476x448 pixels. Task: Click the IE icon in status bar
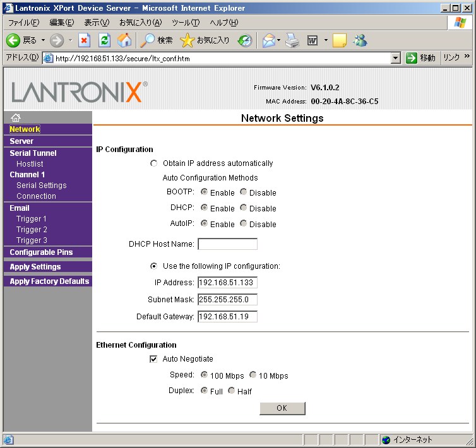pyautogui.click(x=8, y=440)
